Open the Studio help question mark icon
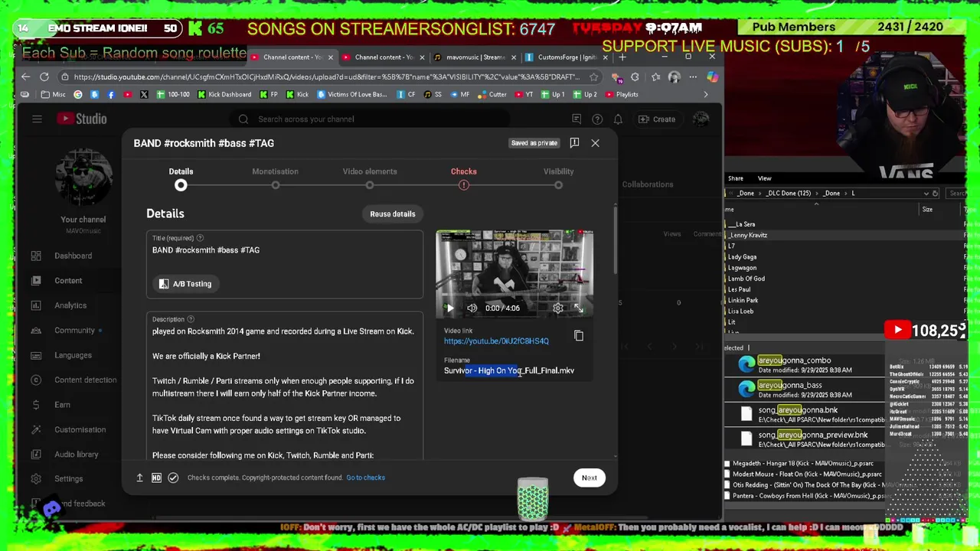Screen dimensions: 980x551 pos(597,119)
